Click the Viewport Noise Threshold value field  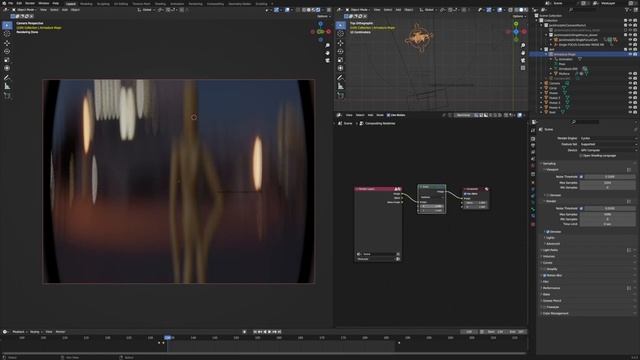609,177
